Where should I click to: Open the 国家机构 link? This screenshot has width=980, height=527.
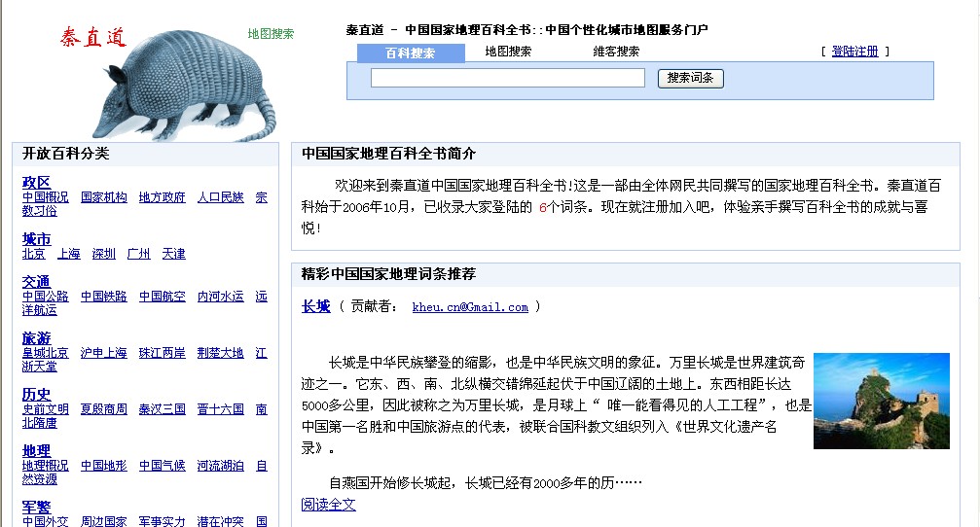tap(104, 197)
